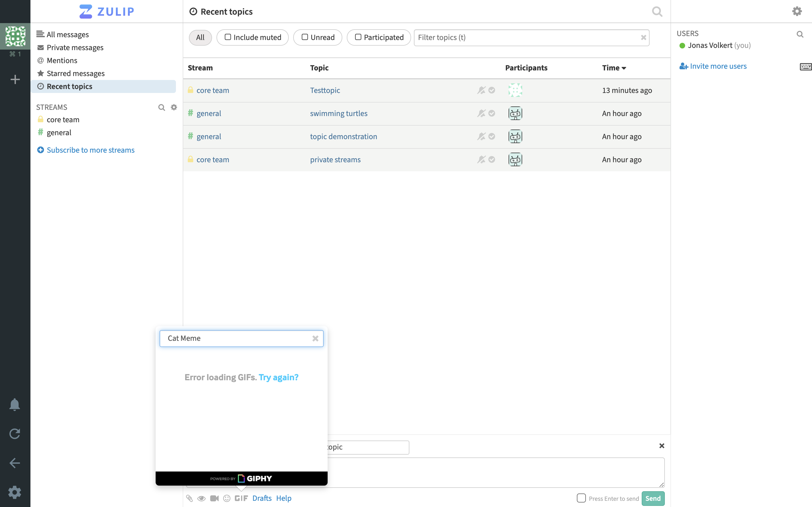This screenshot has width=812, height=507.
Task: Enable the Include muted checkbox
Action: (228, 37)
